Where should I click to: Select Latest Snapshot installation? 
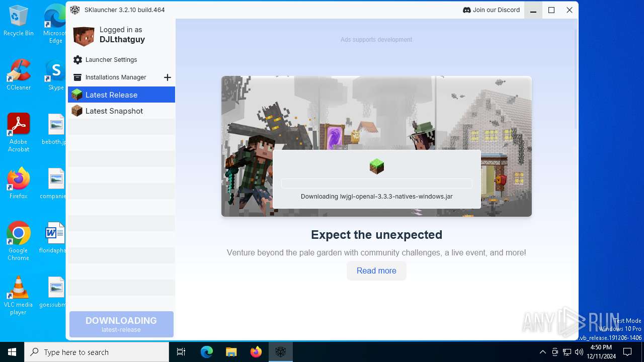(122, 111)
